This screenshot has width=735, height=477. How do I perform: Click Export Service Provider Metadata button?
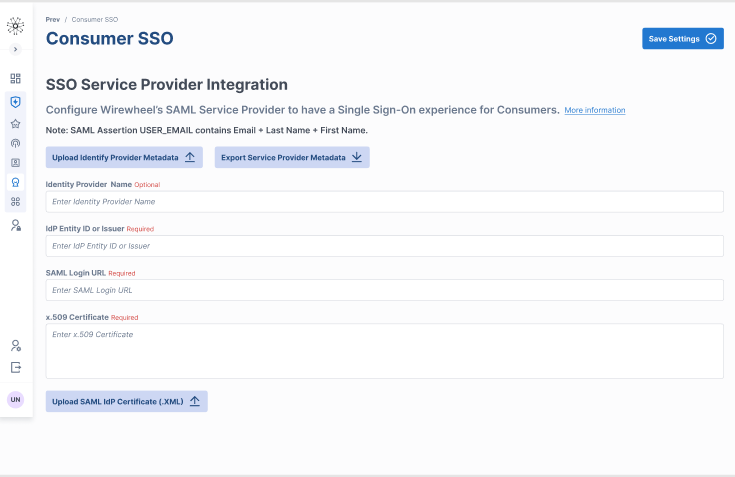click(x=292, y=157)
